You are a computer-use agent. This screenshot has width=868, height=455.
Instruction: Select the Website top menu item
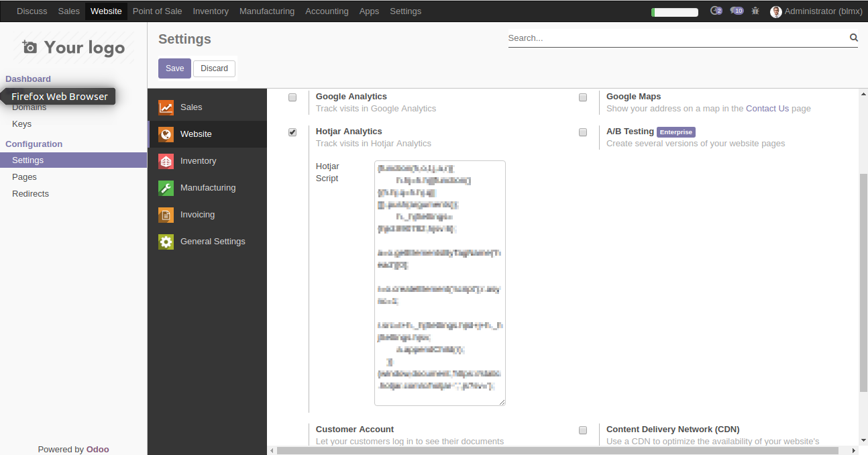pos(106,11)
